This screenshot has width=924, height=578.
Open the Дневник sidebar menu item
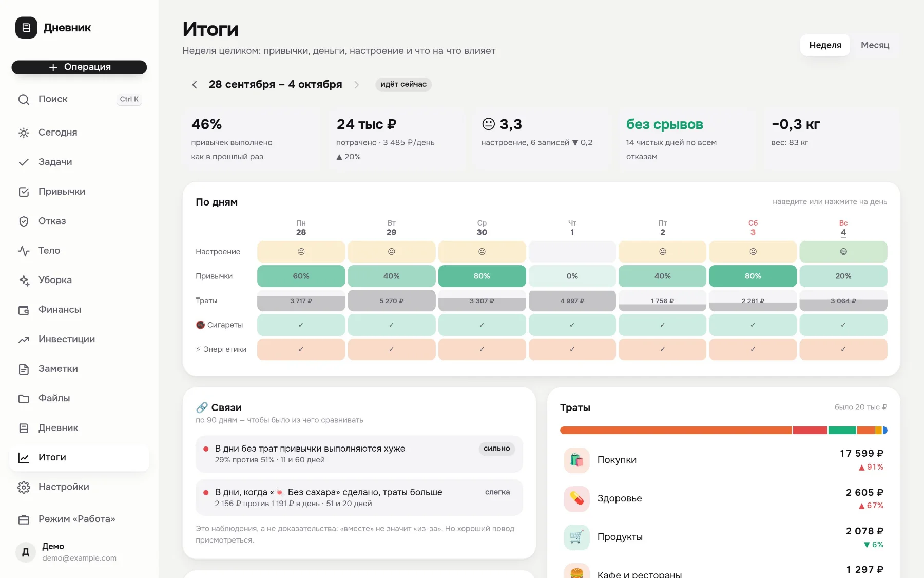(79, 428)
